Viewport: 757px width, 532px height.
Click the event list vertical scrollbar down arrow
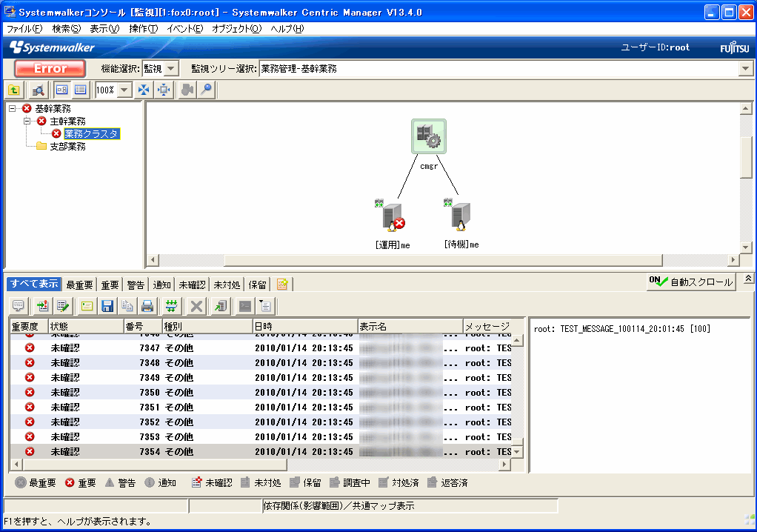click(517, 451)
